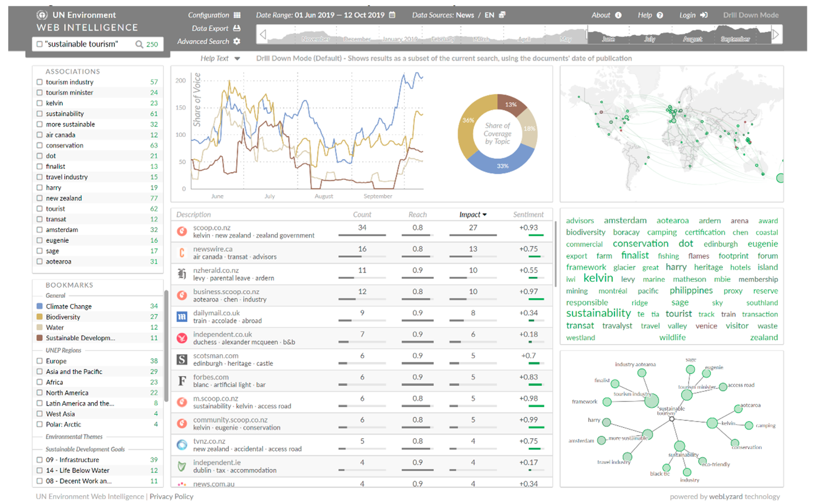Expand the Environmental Themes section
This screenshot has height=504, width=813.
[x=74, y=437]
